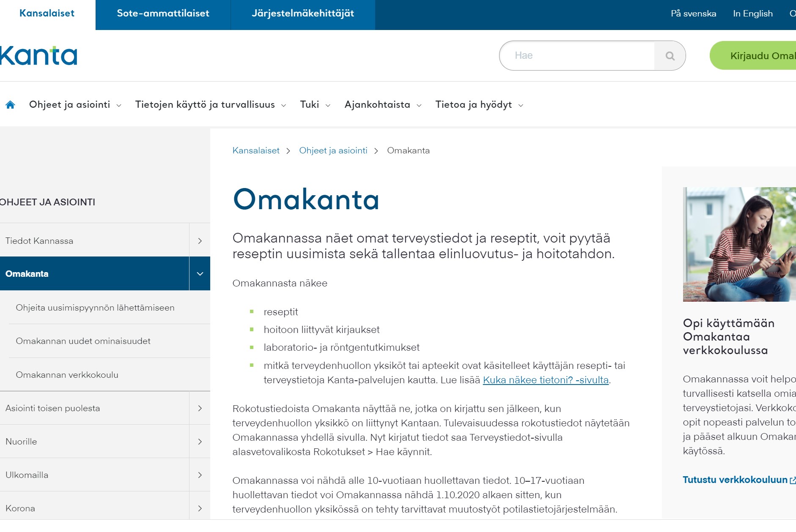796x532 pixels.
Task: Change language to På svenska
Action: click(x=694, y=14)
